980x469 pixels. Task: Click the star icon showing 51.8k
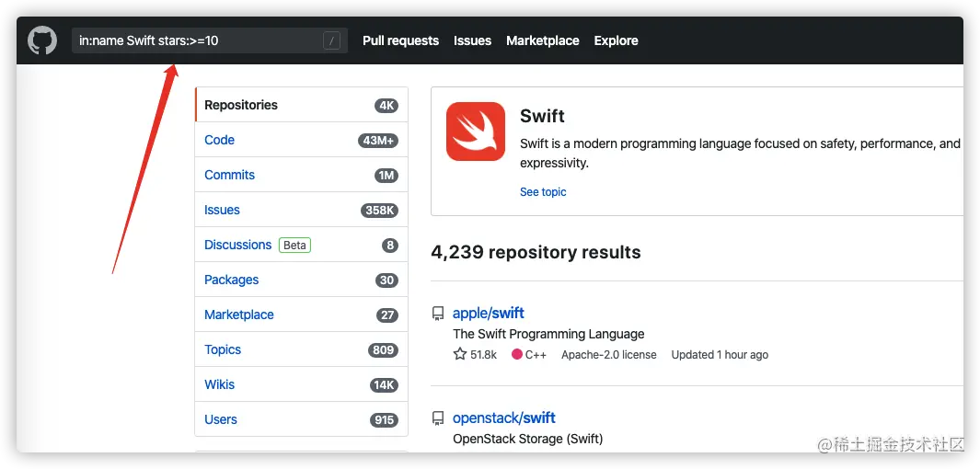coord(460,355)
